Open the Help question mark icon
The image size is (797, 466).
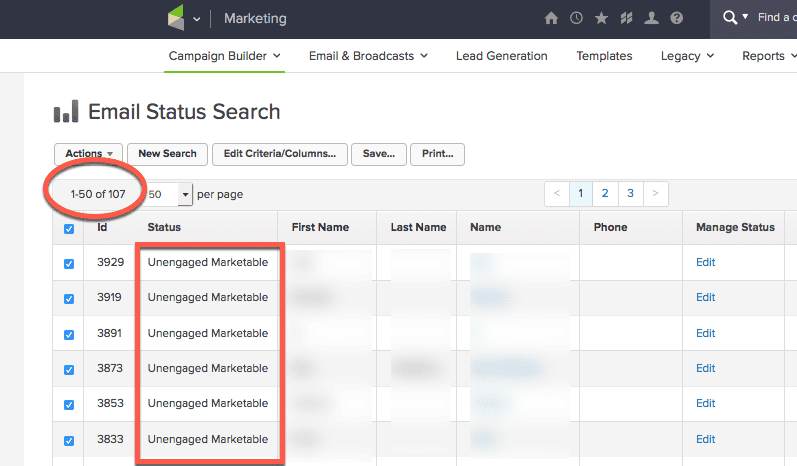pyautogui.click(x=677, y=18)
